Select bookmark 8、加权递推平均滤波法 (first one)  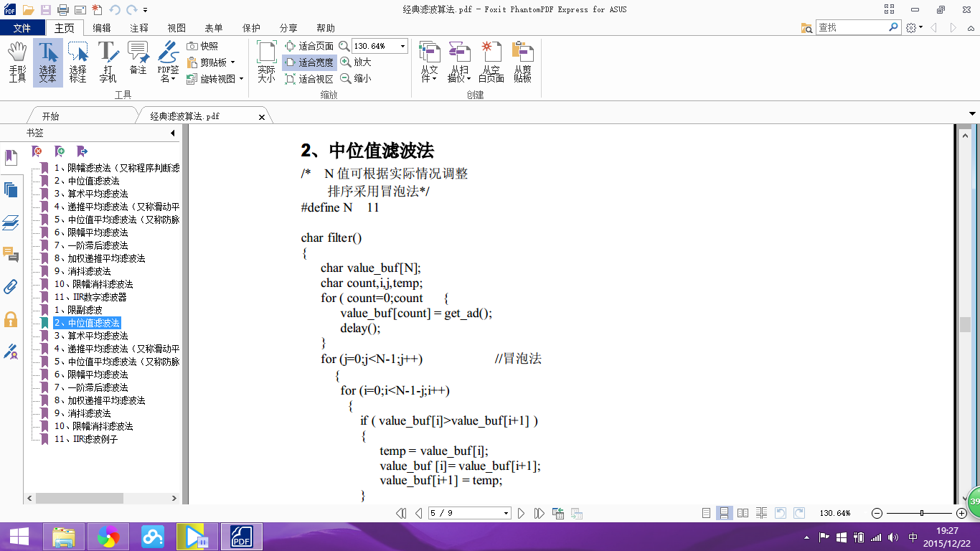[100, 258]
